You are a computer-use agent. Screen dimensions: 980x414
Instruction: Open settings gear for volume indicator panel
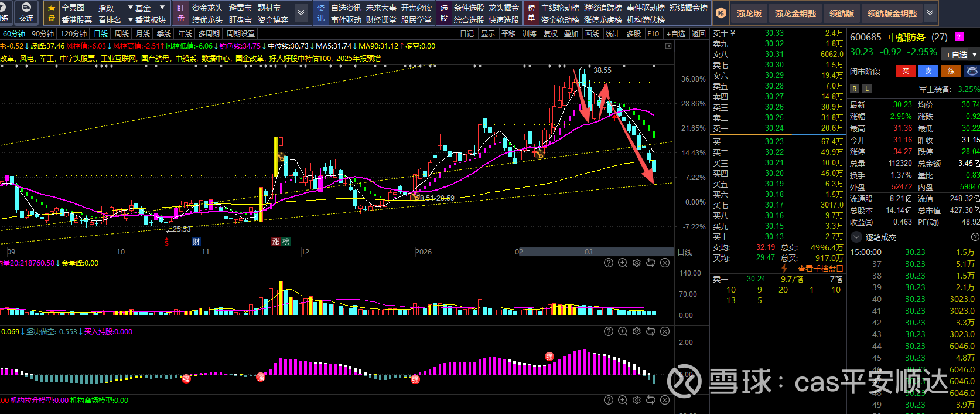637,263
